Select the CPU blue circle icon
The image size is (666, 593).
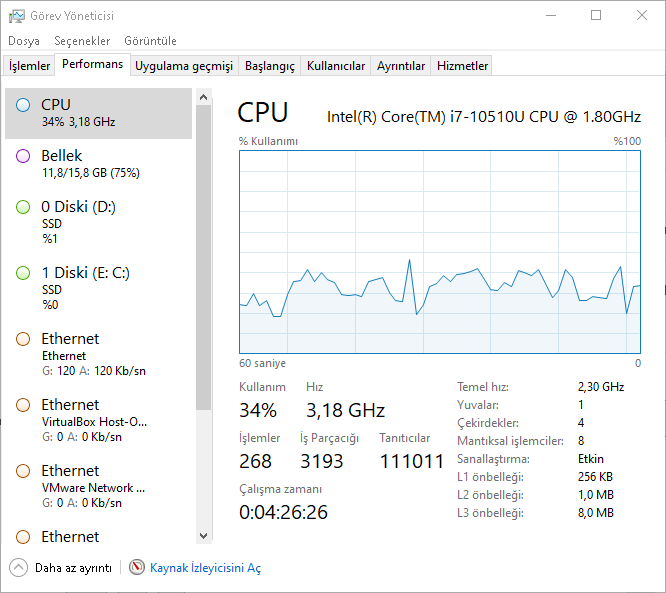[x=23, y=105]
